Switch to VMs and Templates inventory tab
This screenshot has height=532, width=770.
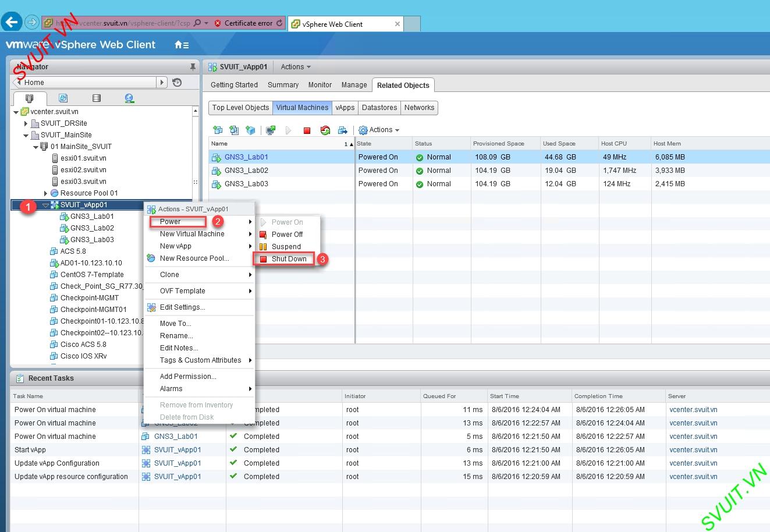[x=63, y=98]
